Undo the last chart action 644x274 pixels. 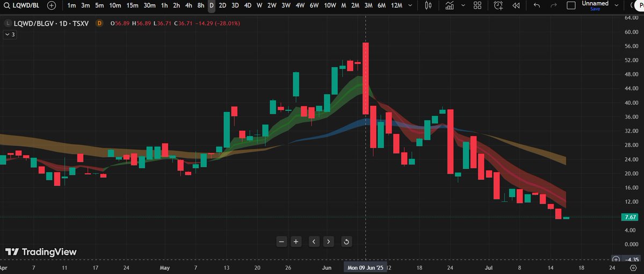[x=537, y=5]
